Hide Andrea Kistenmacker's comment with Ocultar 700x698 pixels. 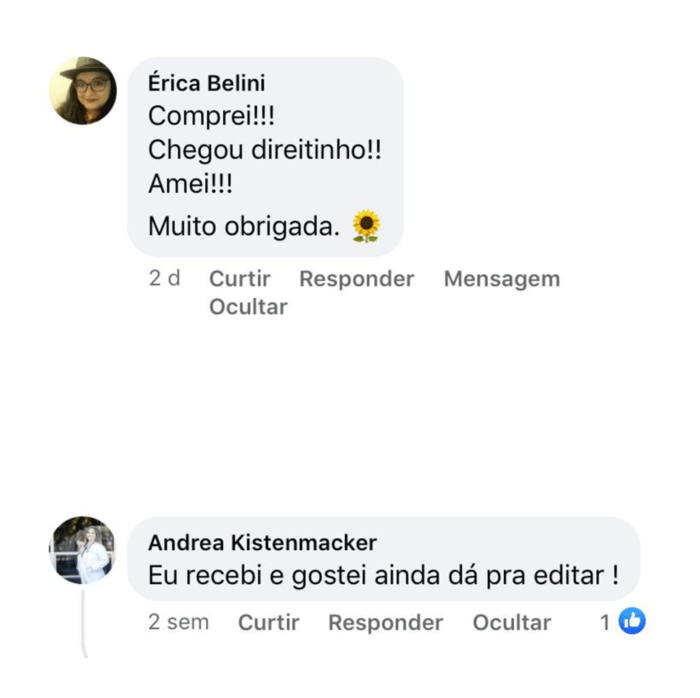512,622
